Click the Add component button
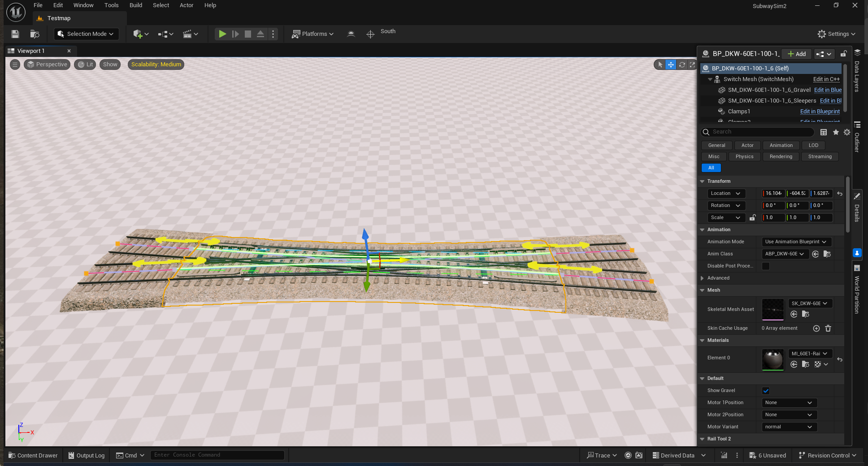This screenshot has width=868, height=466. click(797, 54)
